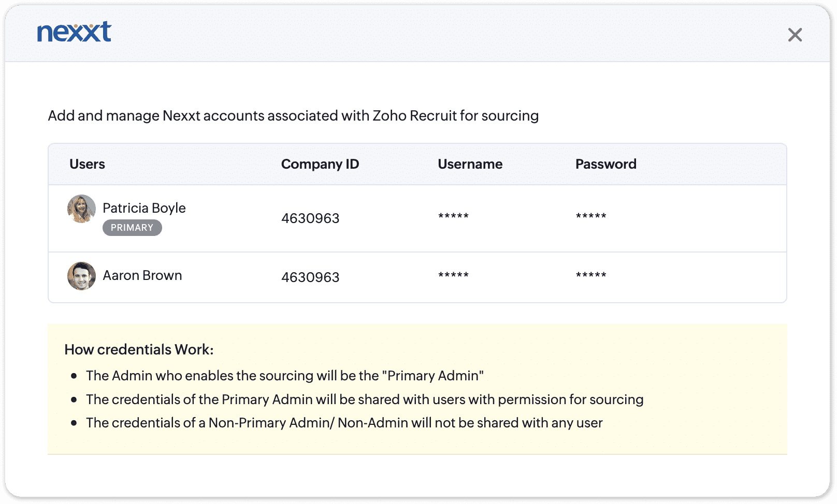
Task: Click Patricia Boyle's profile avatar
Action: point(81,209)
